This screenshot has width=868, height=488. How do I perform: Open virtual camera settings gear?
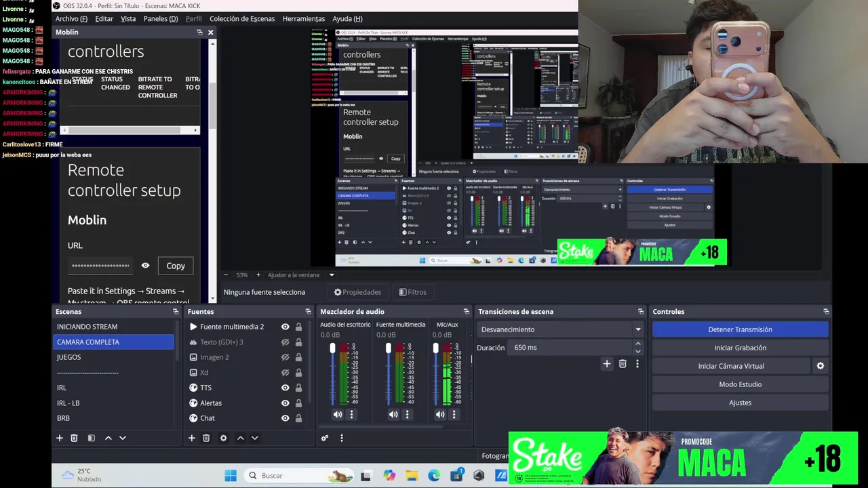tap(821, 366)
